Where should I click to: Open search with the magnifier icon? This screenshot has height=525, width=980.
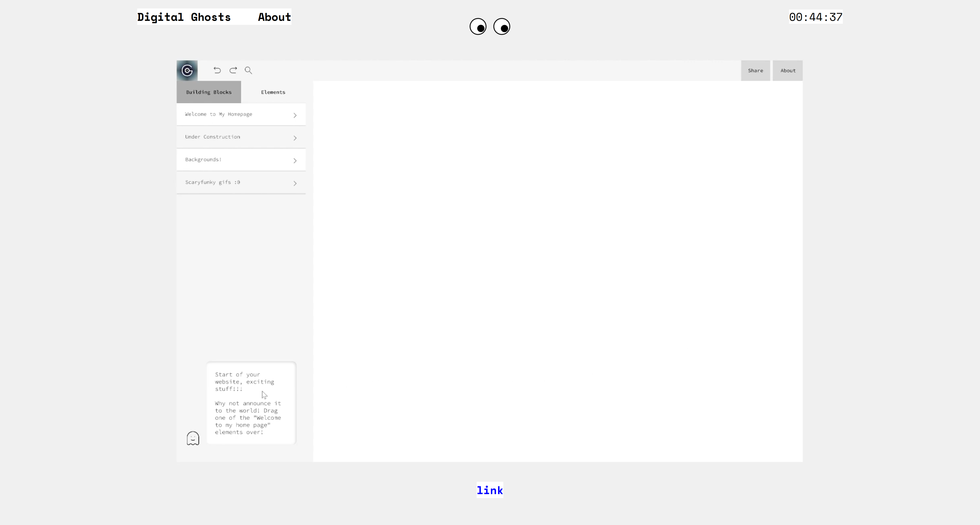[x=248, y=70]
